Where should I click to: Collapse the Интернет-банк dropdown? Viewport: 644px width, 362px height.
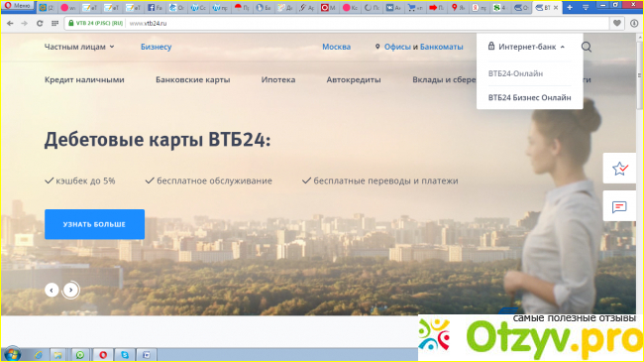click(527, 47)
